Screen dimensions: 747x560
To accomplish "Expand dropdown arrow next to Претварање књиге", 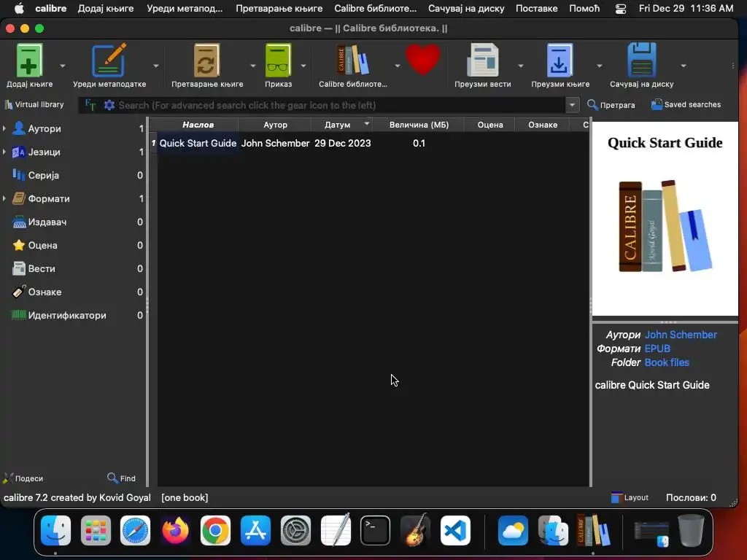I will tap(253, 66).
